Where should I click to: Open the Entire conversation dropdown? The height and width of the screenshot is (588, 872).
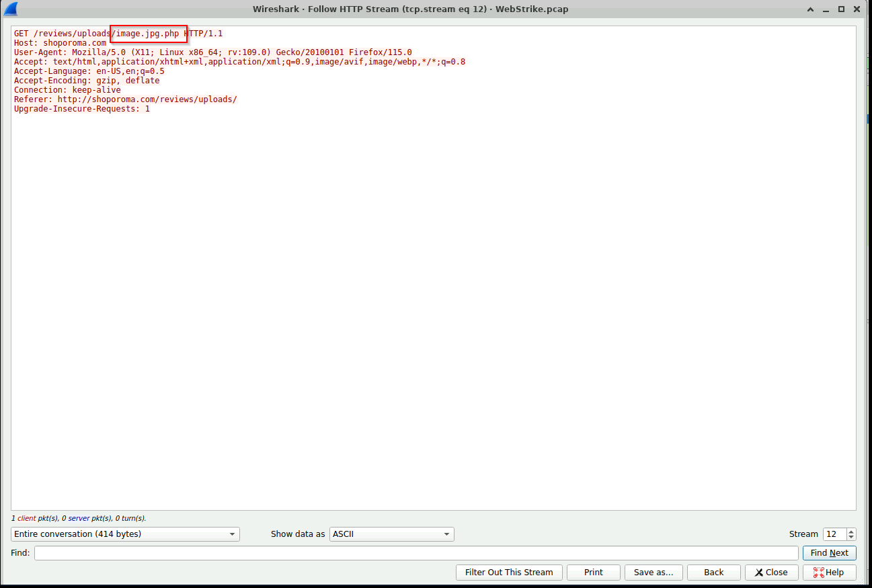point(125,534)
